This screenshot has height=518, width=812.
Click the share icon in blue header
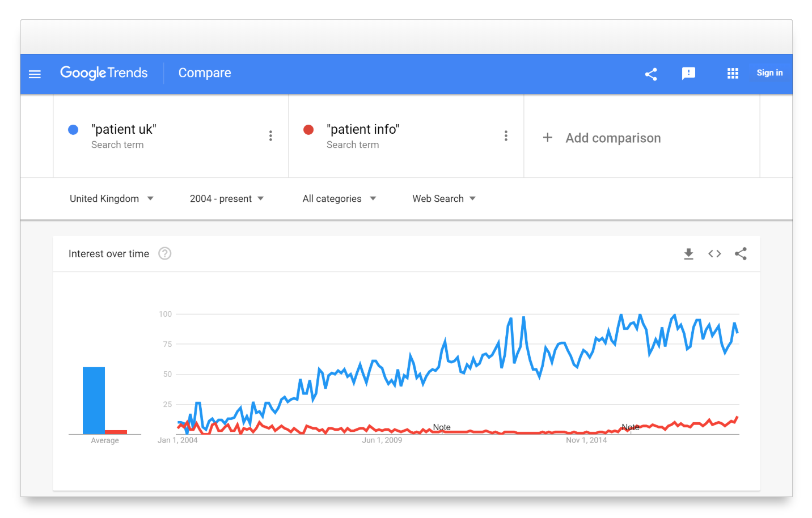point(651,74)
